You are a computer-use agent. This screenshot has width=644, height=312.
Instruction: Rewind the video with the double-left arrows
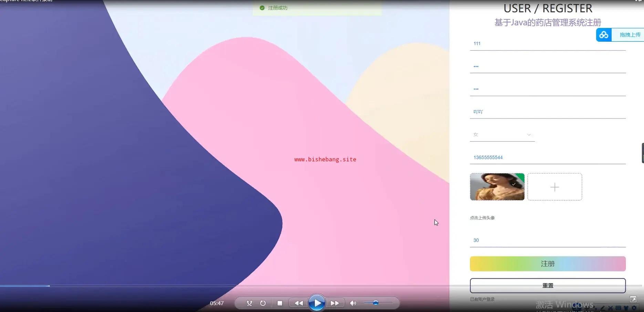point(299,303)
